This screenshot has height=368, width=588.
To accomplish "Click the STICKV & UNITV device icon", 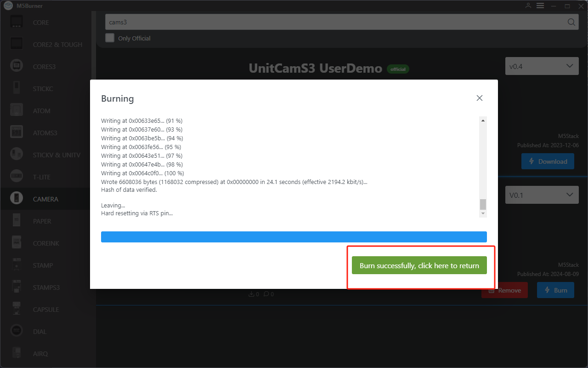I will [17, 154].
